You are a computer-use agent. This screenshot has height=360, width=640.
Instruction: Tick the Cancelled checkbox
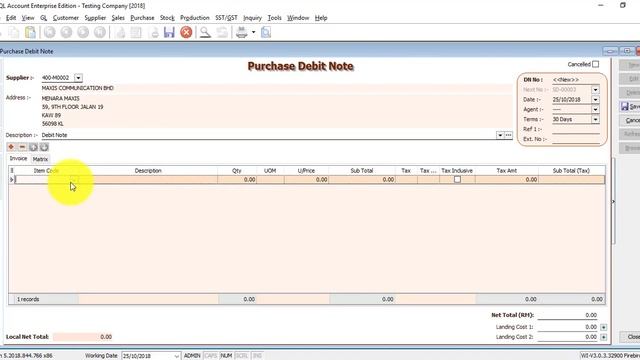coord(596,64)
